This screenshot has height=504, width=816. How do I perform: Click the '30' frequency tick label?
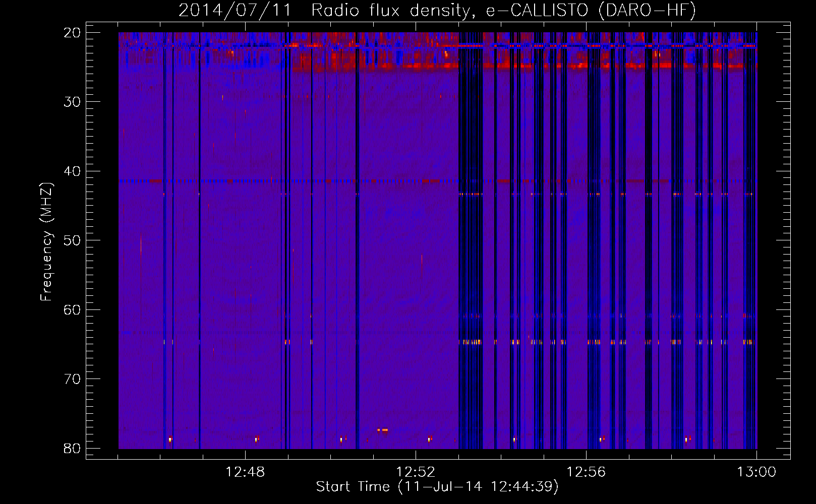point(72,102)
